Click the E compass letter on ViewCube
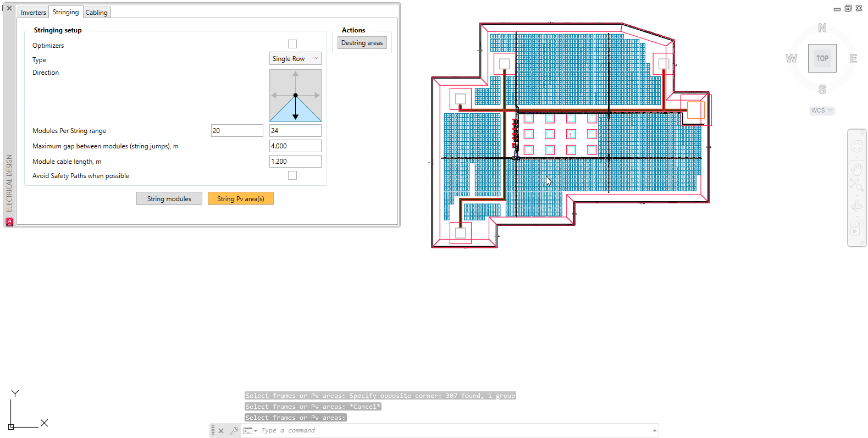Screen dimensions: 868x438 [853, 58]
